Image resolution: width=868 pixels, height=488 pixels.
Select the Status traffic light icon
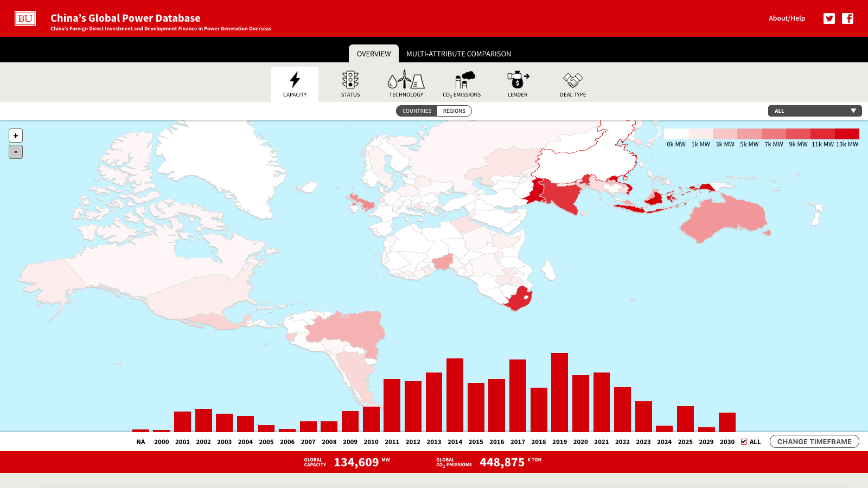tap(350, 79)
